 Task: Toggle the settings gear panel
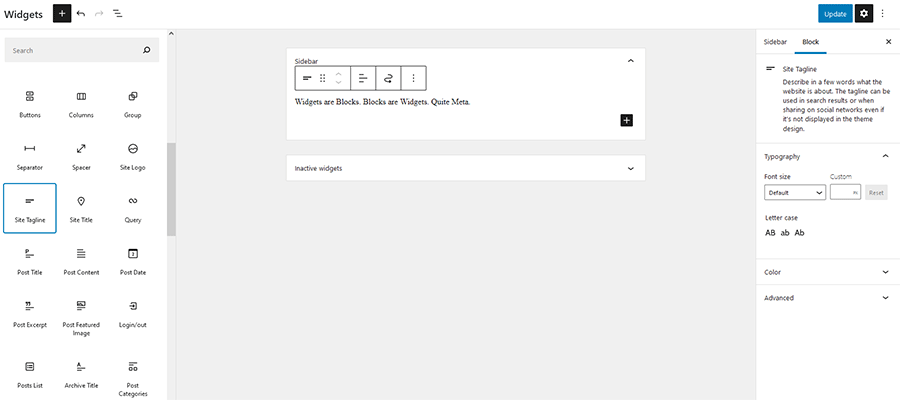864,13
